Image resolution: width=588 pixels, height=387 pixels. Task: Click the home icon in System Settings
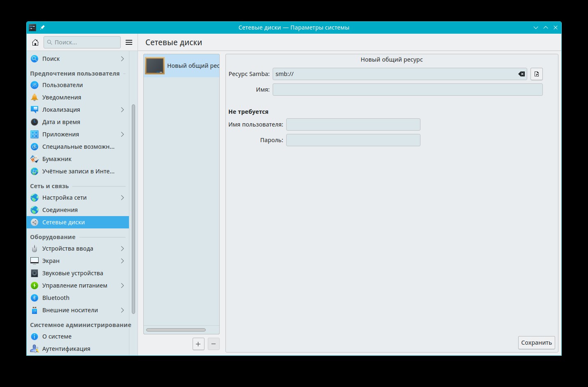[x=35, y=42]
